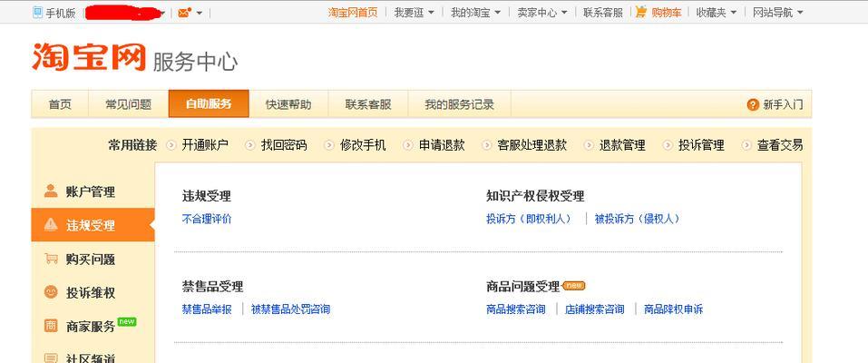Click the 购物车 link

(667, 12)
